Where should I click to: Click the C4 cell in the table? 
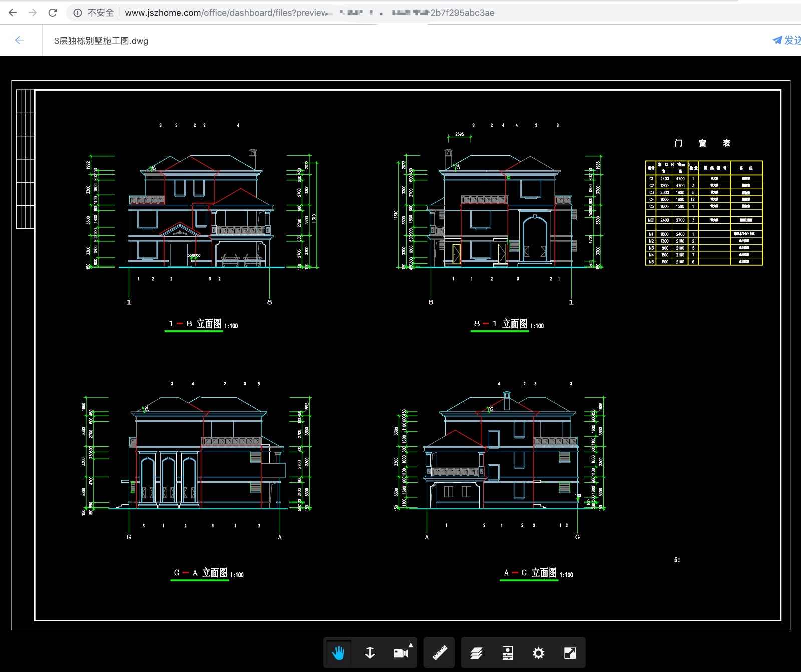pos(651,199)
